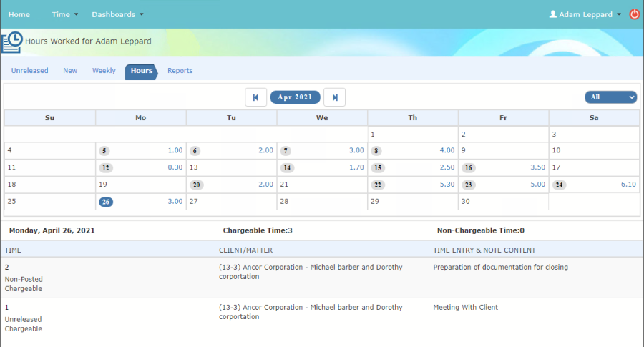This screenshot has height=347, width=644.
Task: Click day 19 in the calendar
Action: tap(102, 185)
